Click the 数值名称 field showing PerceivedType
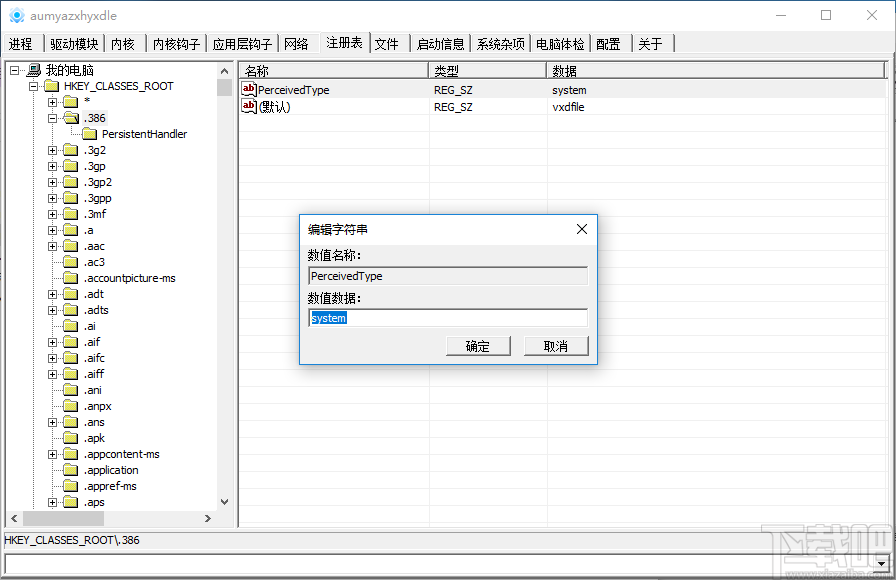This screenshot has width=896, height=580. click(448, 276)
